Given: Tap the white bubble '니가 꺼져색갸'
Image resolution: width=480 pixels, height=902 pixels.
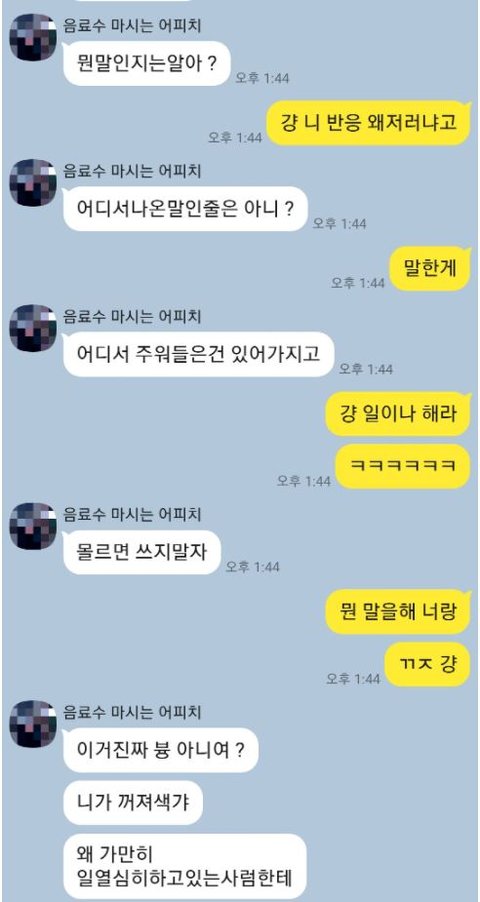Looking at the screenshot, I should click(133, 802).
